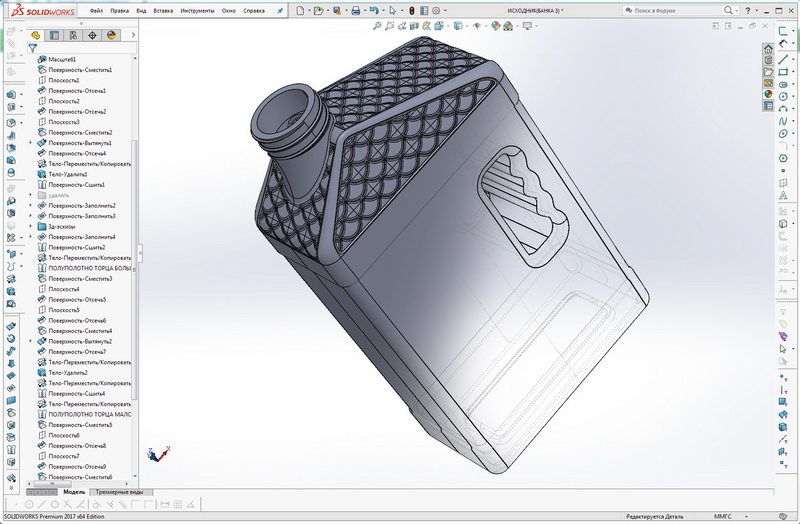This screenshot has width=800, height=524.
Task: Switch to PropertyManager tab
Action: pos(54,35)
